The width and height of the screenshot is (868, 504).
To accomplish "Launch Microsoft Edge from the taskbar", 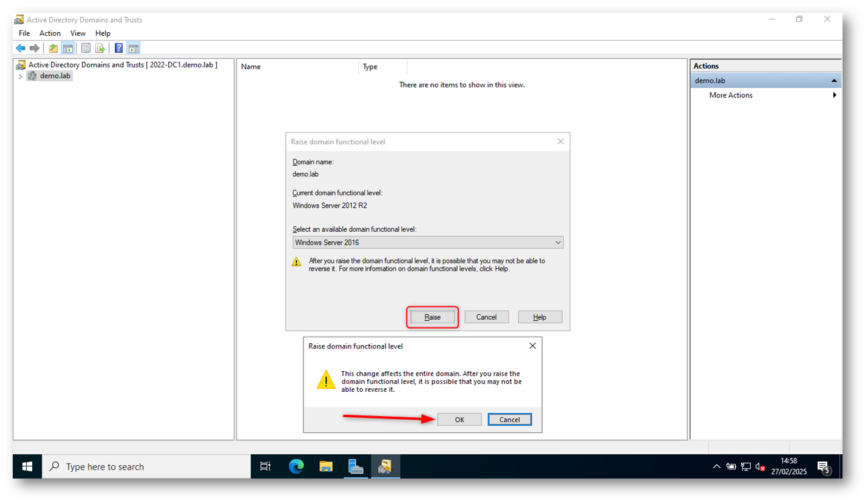I will tap(296, 466).
